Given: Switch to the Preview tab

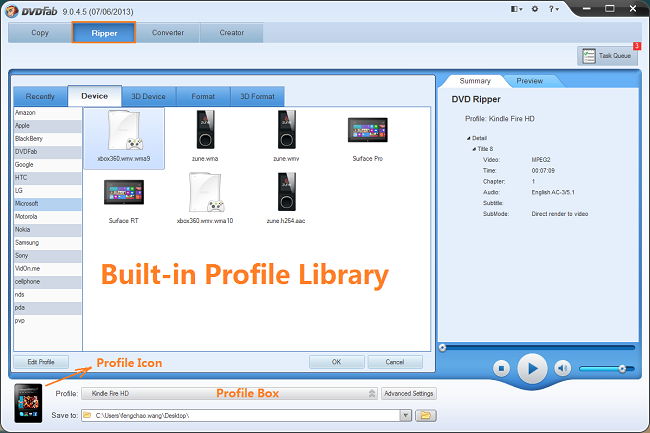Looking at the screenshot, I should pyautogui.click(x=529, y=81).
